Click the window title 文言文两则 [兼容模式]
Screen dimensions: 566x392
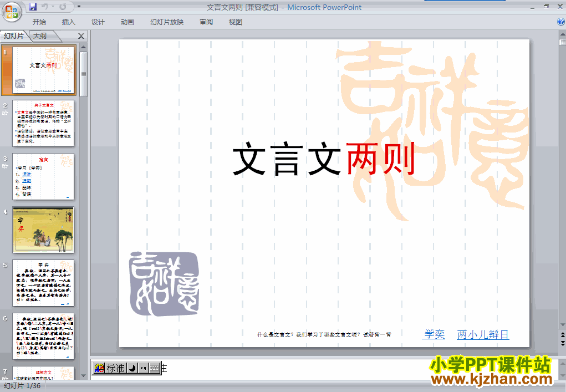point(243,7)
